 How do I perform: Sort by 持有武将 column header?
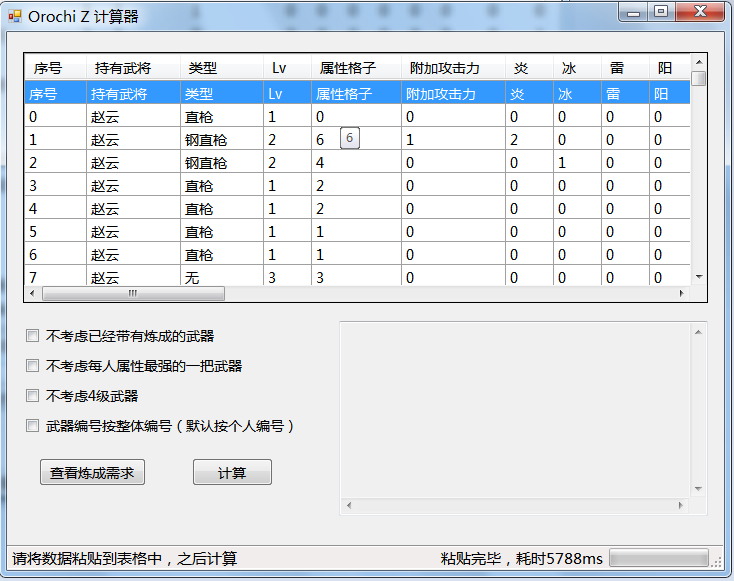122,69
